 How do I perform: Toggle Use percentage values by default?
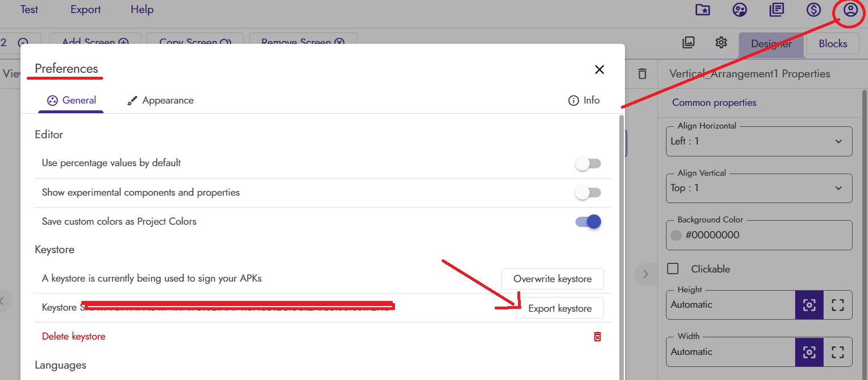(588, 164)
